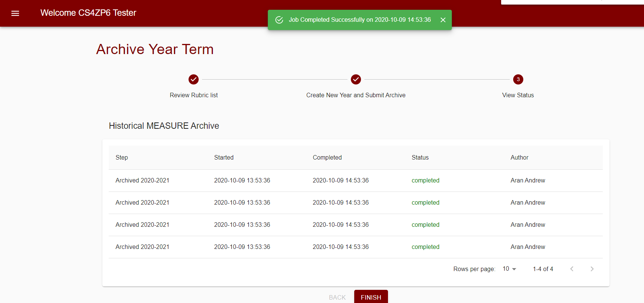Click the FINISH button
644x303 pixels.
coord(371,297)
